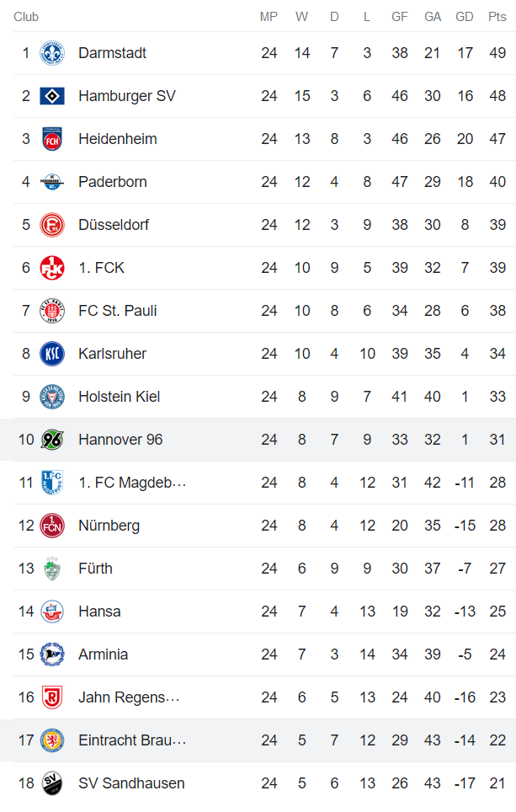Click the Club column header

pyautogui.click(x=26, y=17)
